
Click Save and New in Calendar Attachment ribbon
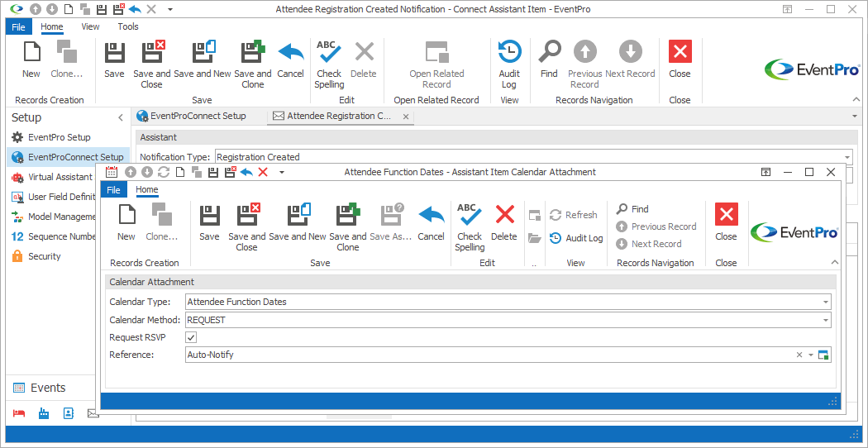click(x=298, y=222)
